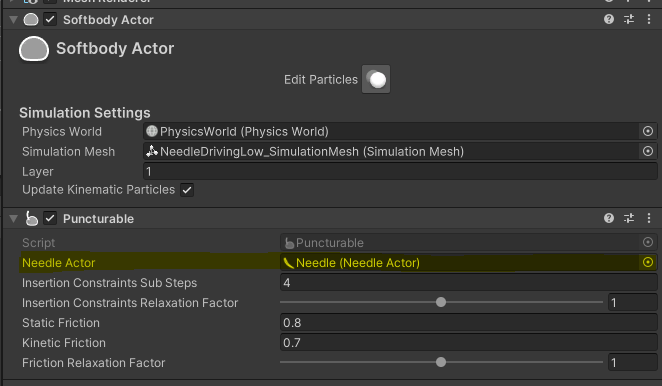Click the Puncturable script reference
Screen dimensions: 662x386
click(x=459, y=242)
